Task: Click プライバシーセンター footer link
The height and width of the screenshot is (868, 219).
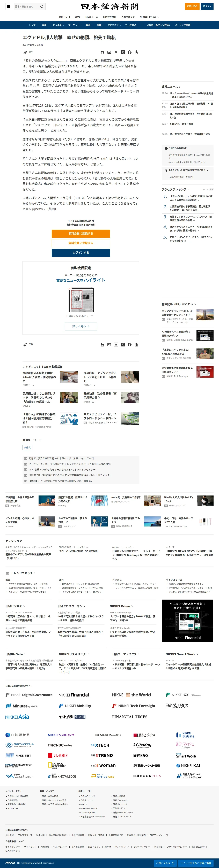Action: point(177,846)
